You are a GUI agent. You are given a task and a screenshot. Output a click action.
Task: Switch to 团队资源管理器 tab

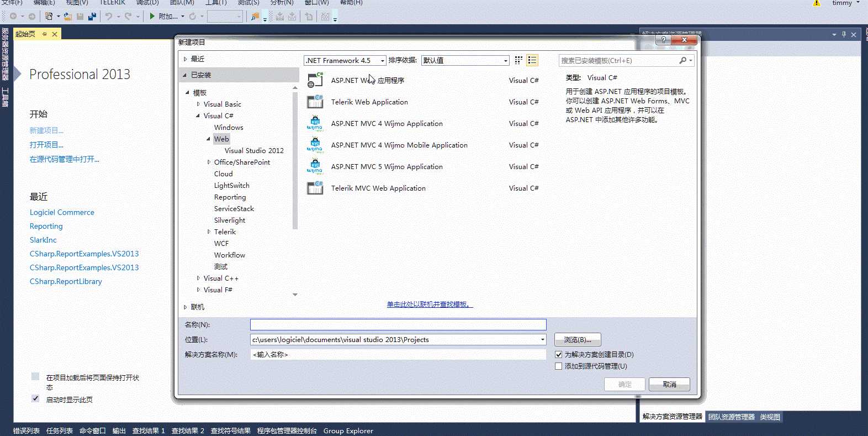pyautogui.click(x=731, y=417)
